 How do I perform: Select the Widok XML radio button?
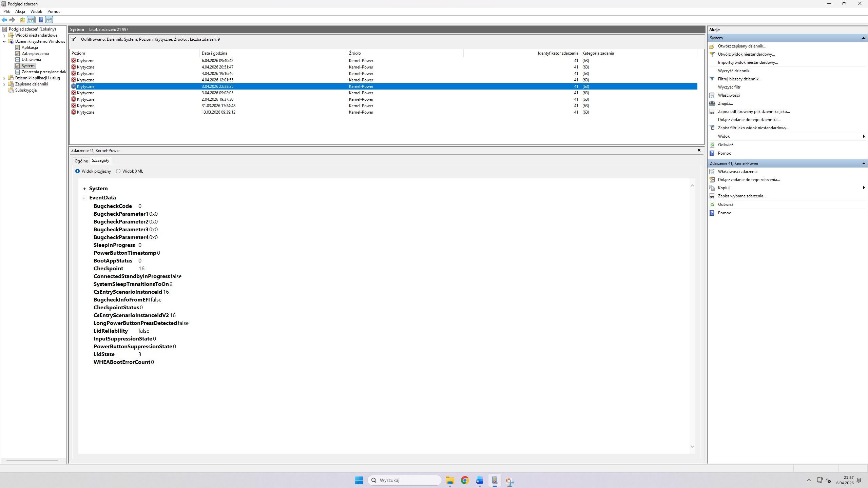(x=118, y=171)
